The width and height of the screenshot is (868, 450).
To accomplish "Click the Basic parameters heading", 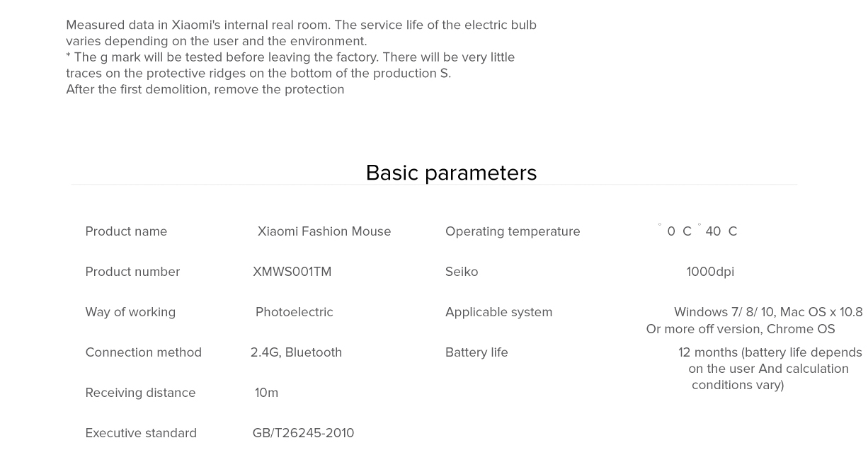I will click(x=451, y=173).
